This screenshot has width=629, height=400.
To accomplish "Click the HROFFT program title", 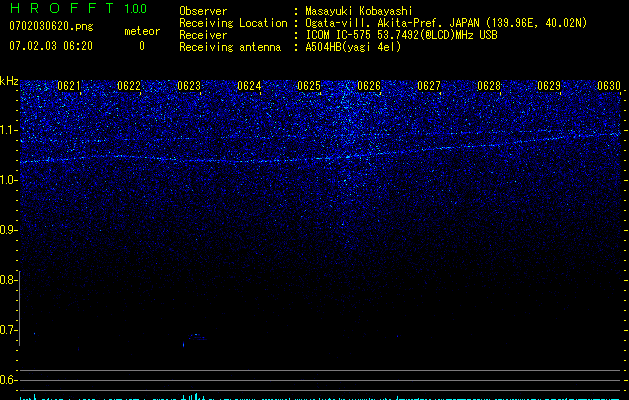I will coord(62,8).
